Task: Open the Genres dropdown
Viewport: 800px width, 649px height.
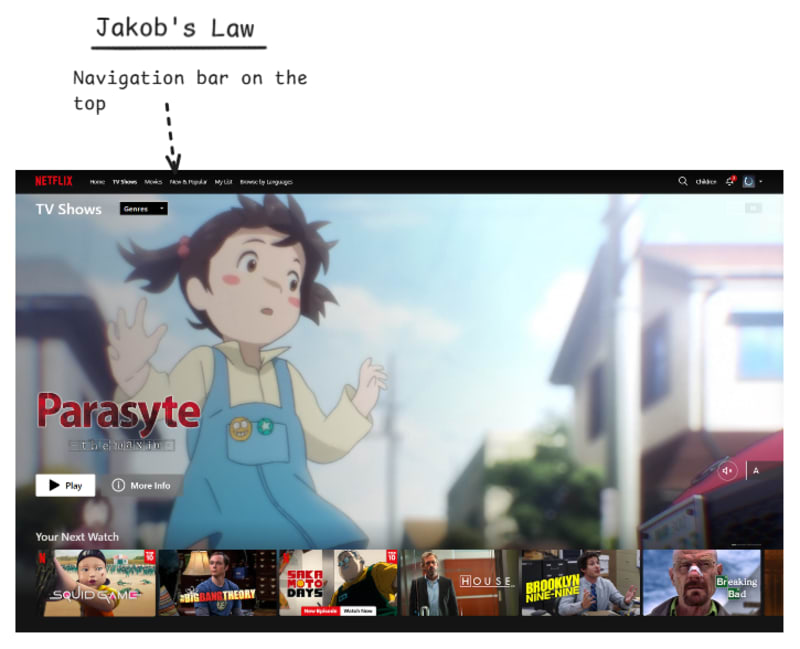Action: click(x=144, y=209)
